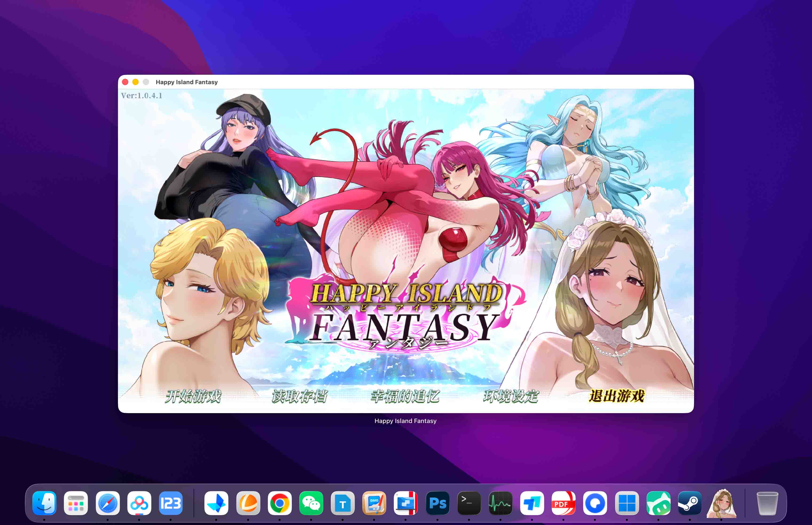Click the HAPPY ISLAND FANTASY game logo
This screenshot has width=812, height=525.
coord(406,314)
